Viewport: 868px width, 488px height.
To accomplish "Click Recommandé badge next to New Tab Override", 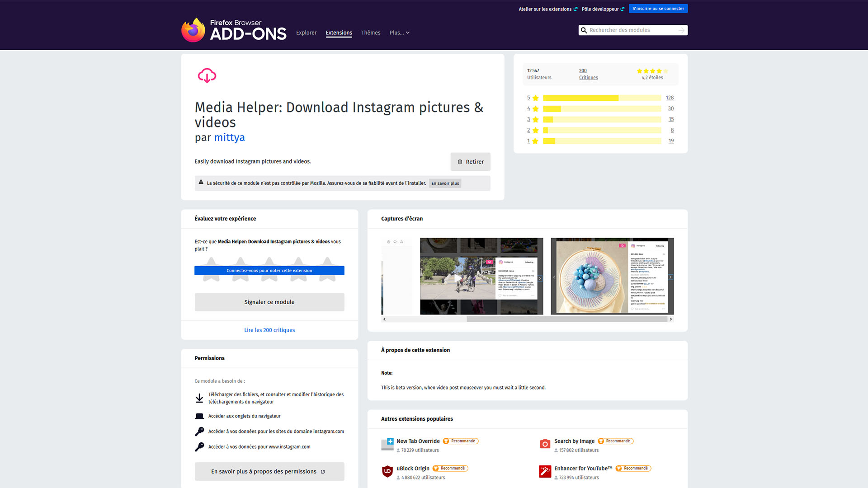I will (x=461, y=441).
